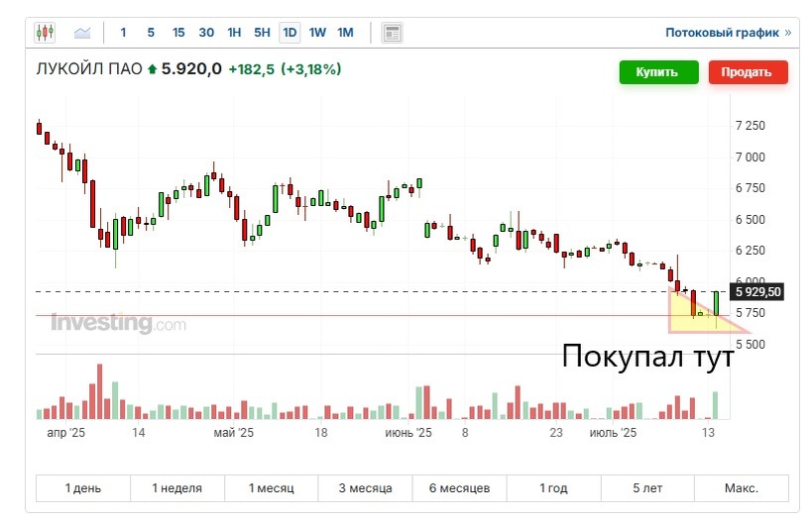Switch to the 1W weekly interval
812x524 pixels.
[317, 33]
